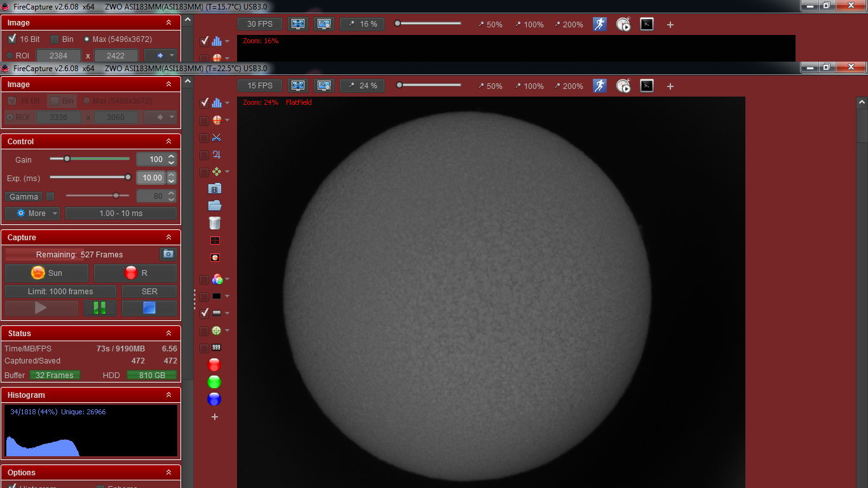Click the green four-arrow autoguide icon
Viewport: 868px width, 488px height.
217,172
